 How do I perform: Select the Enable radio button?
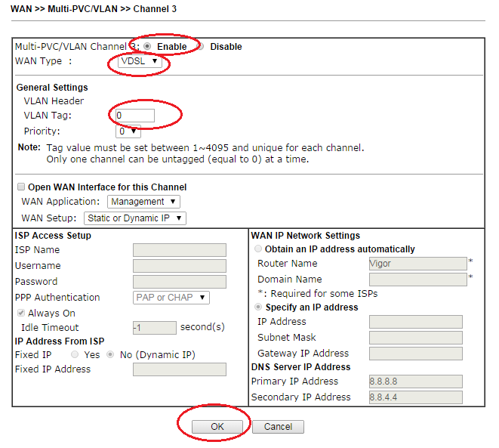(x=147, y=46)
